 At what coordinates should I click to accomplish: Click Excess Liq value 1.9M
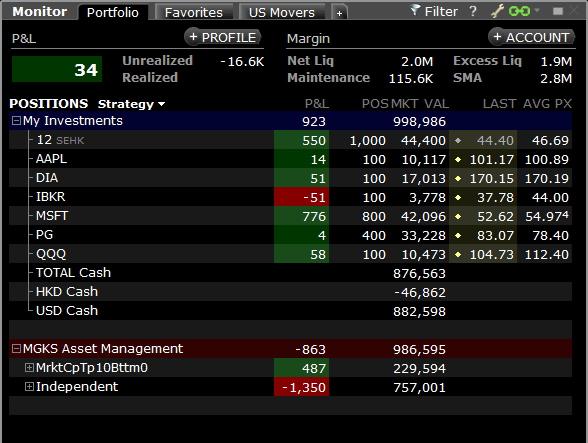pyautogui.click(x=556, y=62)
